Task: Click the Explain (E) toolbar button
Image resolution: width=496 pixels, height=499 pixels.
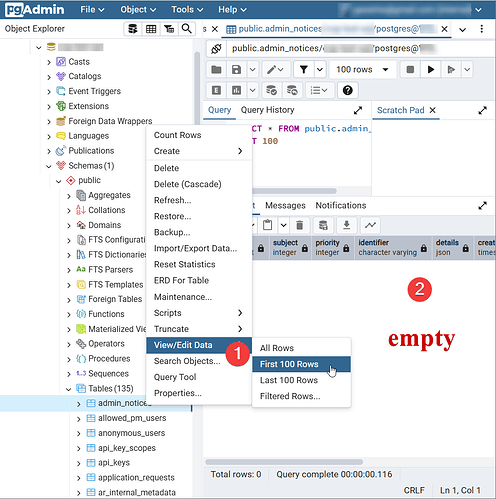Action: point(216,90)
